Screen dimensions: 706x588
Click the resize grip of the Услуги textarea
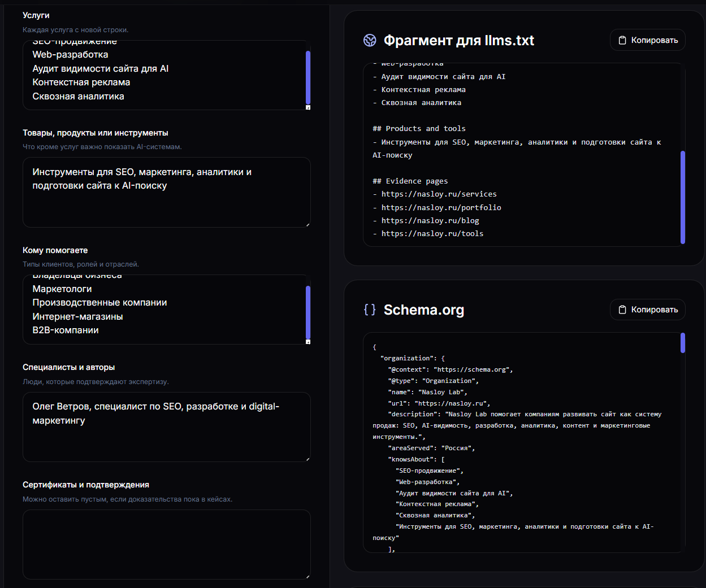pyautogui.click(x=308, y=107)
